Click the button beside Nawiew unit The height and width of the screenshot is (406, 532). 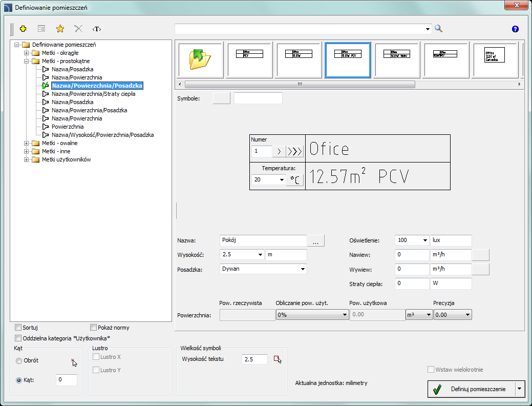pyautogui.click(x=480, y=255)
